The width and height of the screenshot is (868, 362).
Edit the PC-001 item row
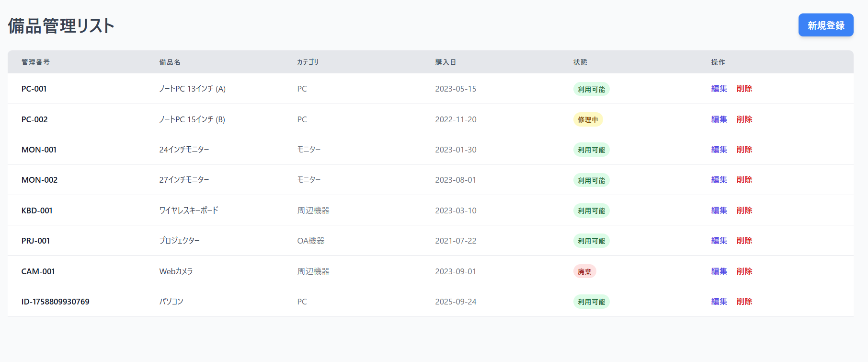[719, 89]
